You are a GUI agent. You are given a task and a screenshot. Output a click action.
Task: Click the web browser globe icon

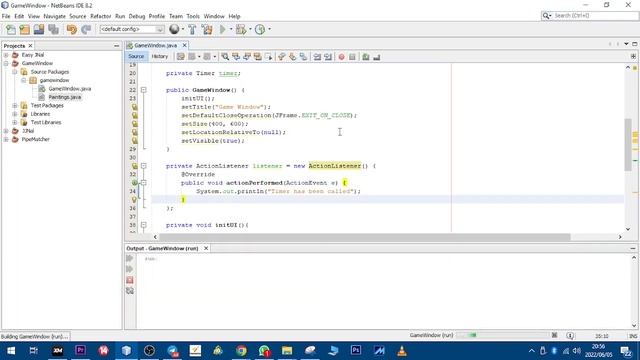(174, 29)
